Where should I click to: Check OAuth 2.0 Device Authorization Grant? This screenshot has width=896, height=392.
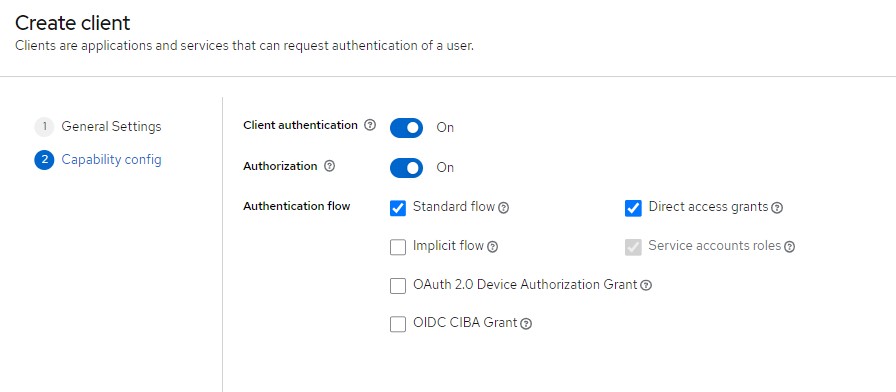(x=398, y=285)
